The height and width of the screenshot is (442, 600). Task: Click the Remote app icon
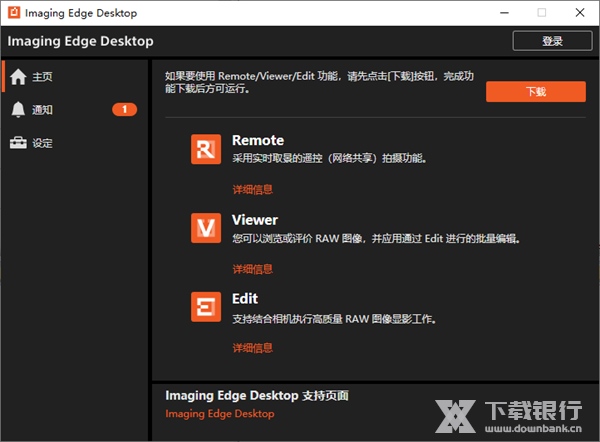tap(206, 149)
